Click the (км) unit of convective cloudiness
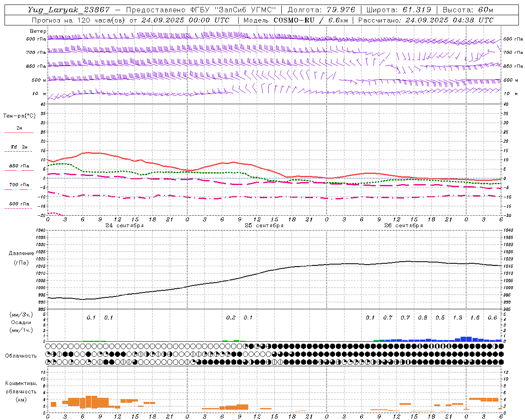The width and height of the screenshot is (525, 420). point(21,399)
